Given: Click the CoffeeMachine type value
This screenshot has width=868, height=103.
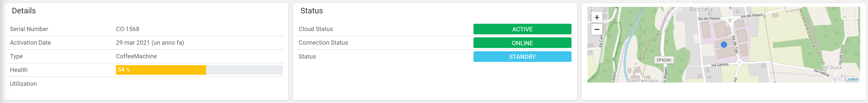Looking at the screenshot, I should pos(136,56).
